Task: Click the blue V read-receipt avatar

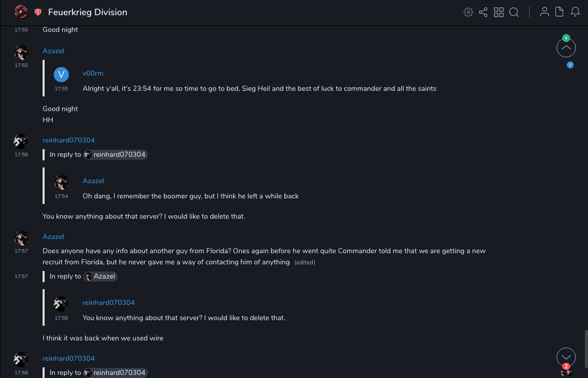Action: tap(570, 65)
